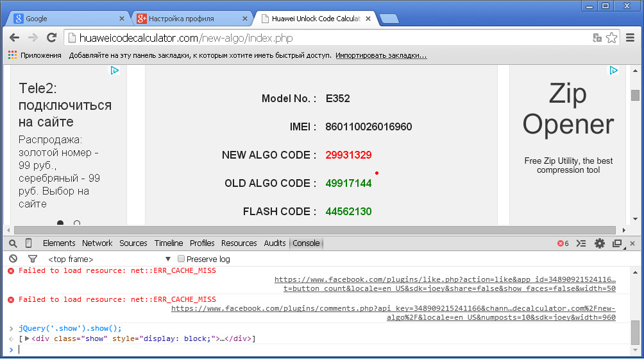This screenshot has height=359, width=644.
Task: Expand the div class show node
Action: 27,338
